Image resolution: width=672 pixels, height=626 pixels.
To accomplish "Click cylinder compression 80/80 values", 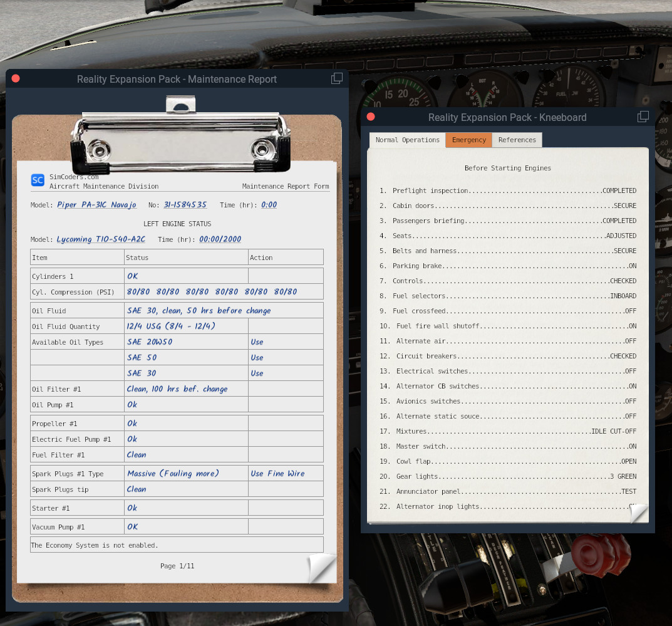I will (212, 291).
